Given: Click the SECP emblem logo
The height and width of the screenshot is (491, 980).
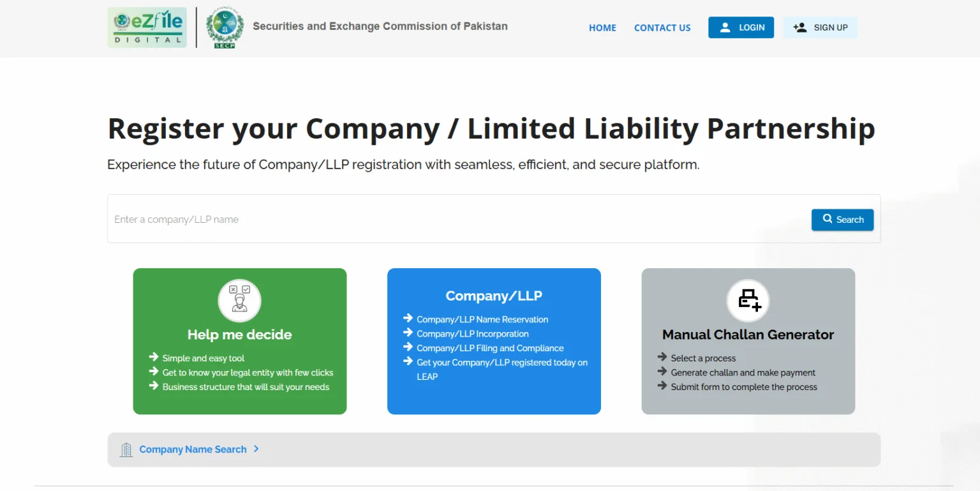Looking at the screenshot, I should 225,29.
